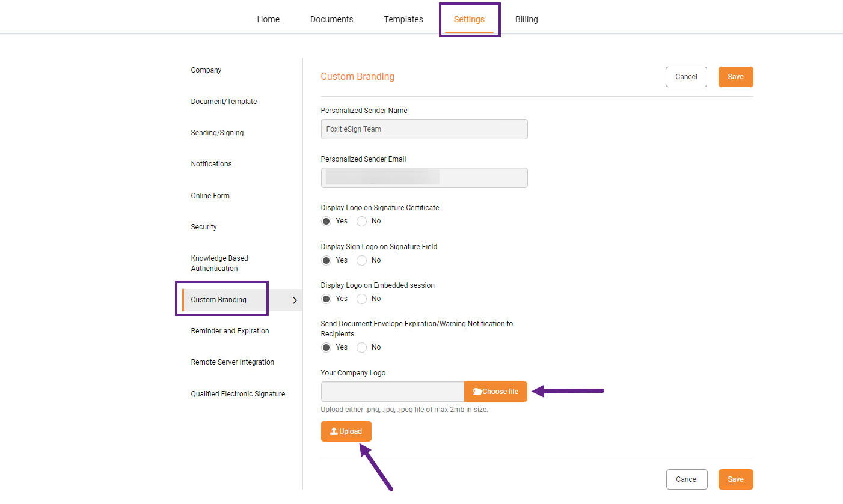Click the bottom Save button

coord(735,479)
